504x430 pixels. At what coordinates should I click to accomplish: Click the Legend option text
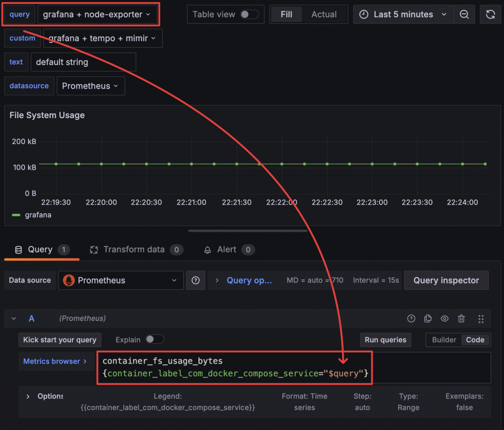167,402
